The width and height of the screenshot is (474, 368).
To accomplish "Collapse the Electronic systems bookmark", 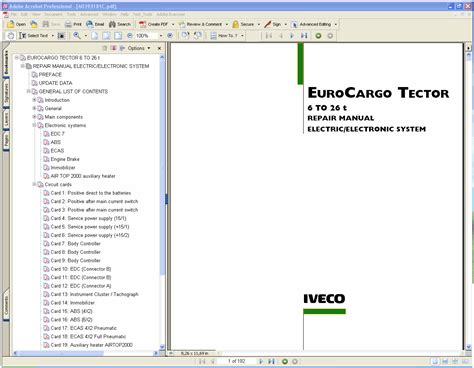I will pos(34,125).
